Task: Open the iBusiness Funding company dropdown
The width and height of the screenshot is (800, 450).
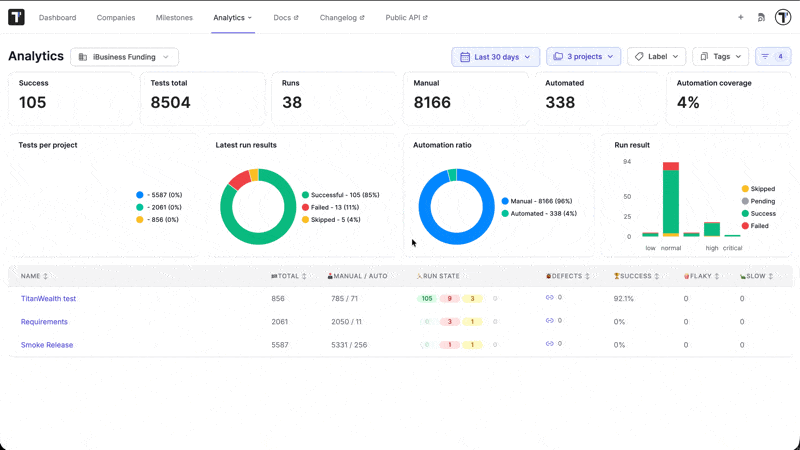Action: [124, 57]
